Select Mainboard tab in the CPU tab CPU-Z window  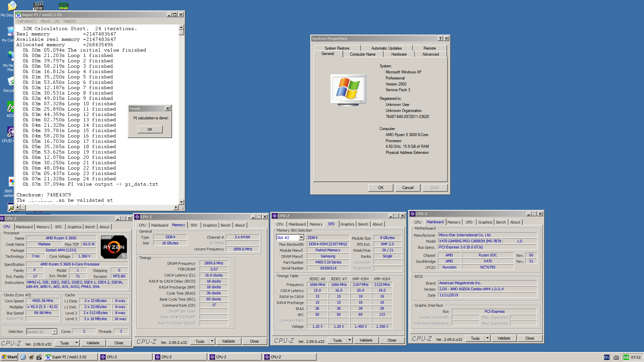24,227
